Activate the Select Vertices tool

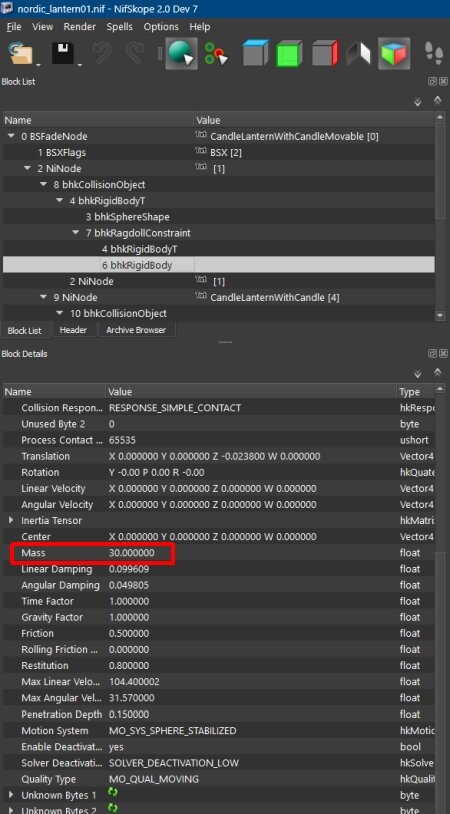pyautogui.click(x=216, y=53)
